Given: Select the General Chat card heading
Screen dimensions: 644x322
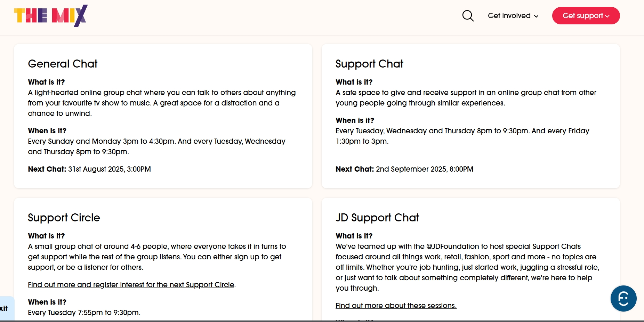Looking at the screenshot, I should coord(63,64).
